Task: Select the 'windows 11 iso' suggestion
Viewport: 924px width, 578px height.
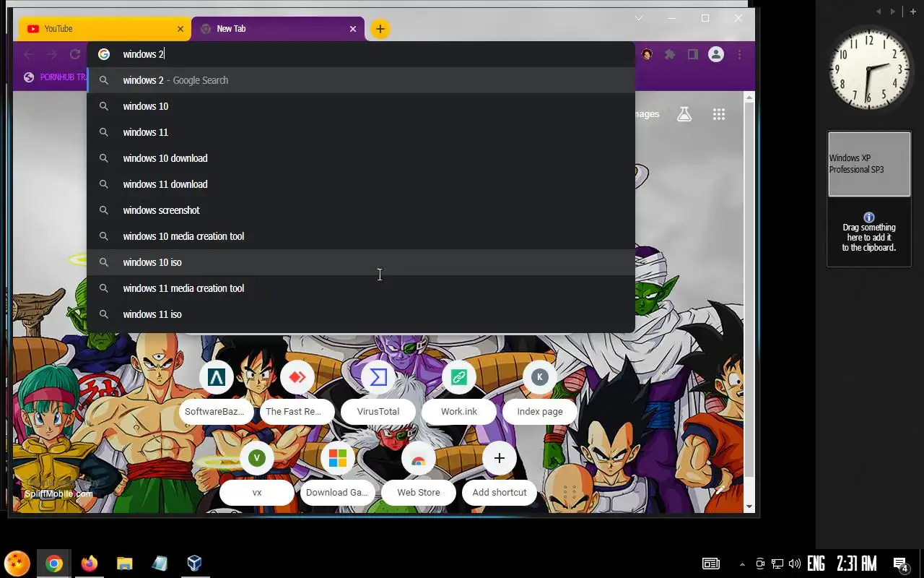Action: pyautogui.click(x=361, y=314)
